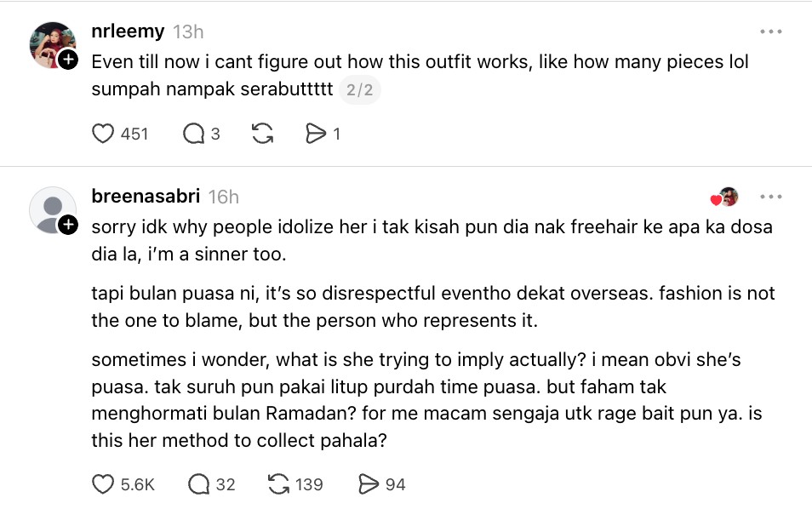
Task: Open the 13h timestamp on nrleemy's post
Action: click(188, 31)
